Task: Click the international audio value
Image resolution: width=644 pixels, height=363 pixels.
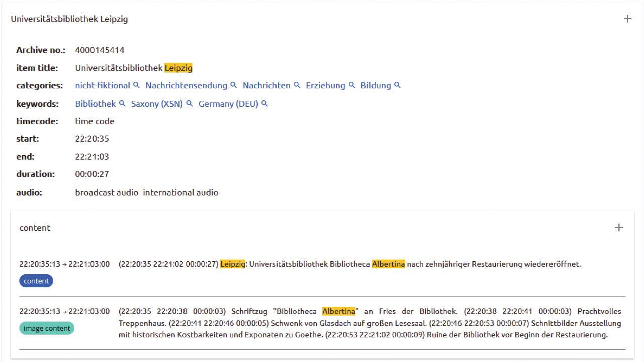Action: (x=180, y=192)
